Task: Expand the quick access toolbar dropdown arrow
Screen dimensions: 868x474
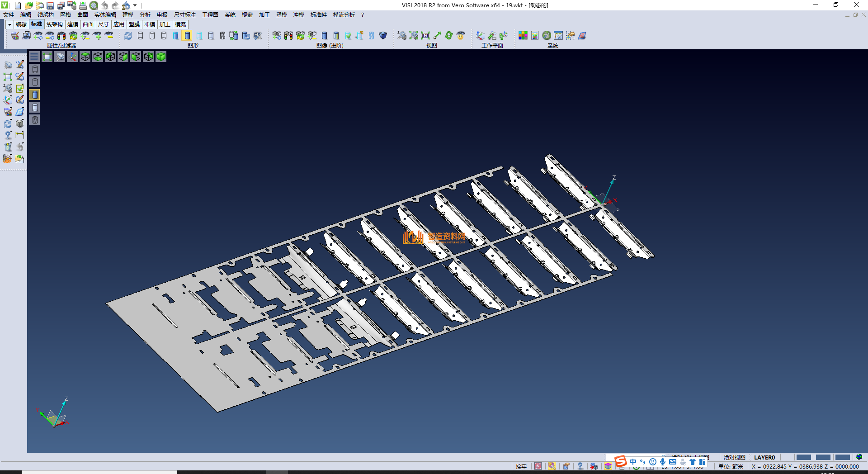Action: click(135, 5)
